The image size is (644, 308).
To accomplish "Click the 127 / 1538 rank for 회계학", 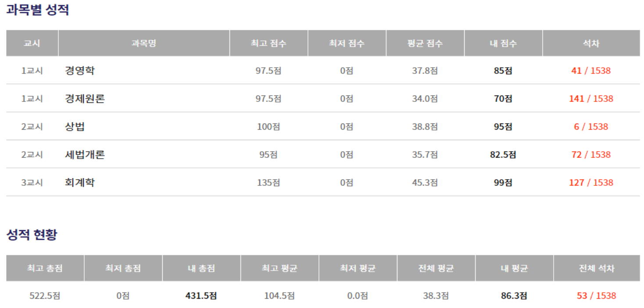I will 590,182.
